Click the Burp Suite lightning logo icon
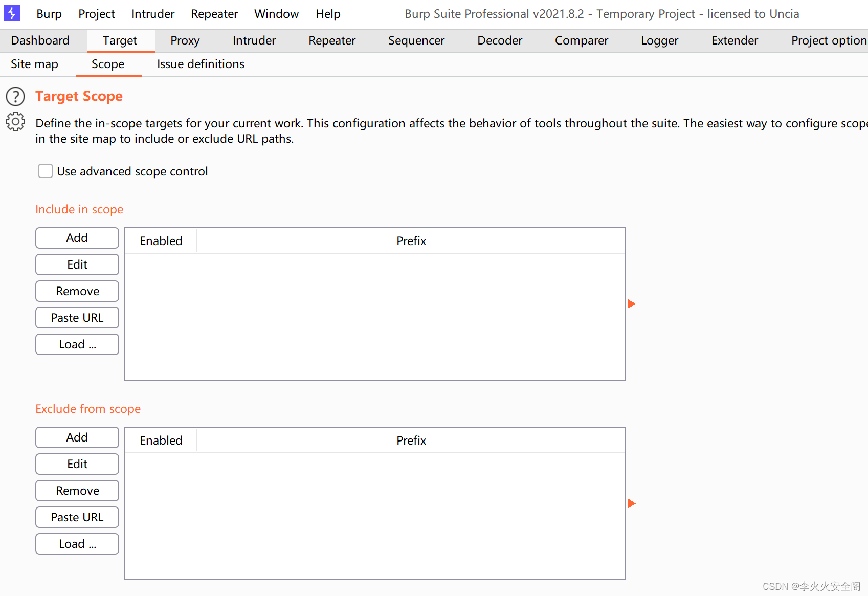The width and height of the screenshot is (868, 596). [x=12, y=13]
